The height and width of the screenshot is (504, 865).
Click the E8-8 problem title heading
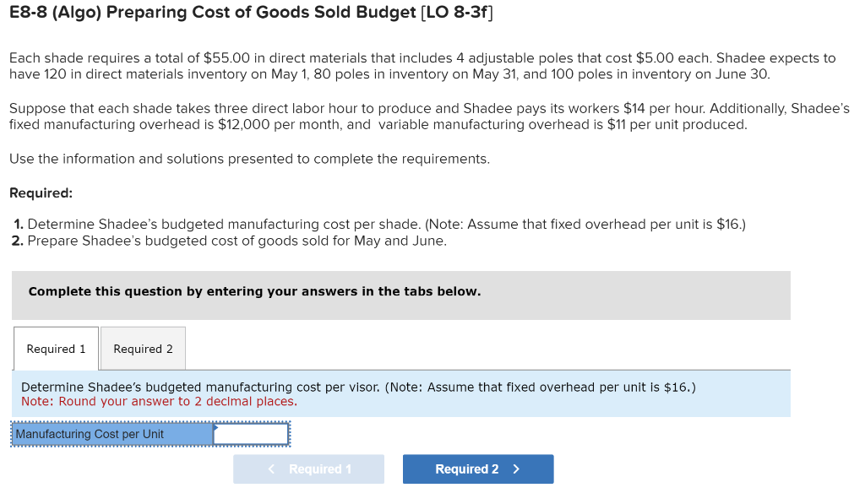click(x=250, y=14)
